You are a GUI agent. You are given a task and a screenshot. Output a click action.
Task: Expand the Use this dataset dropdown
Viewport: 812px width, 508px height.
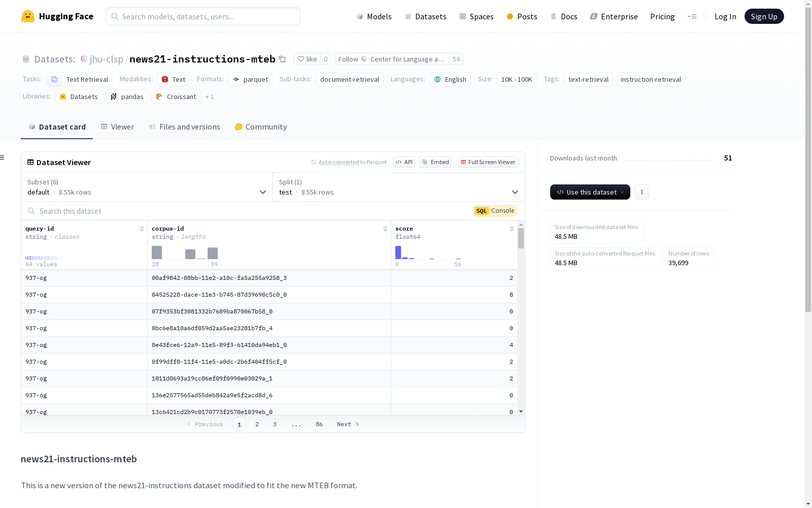(x=590, y=192)
